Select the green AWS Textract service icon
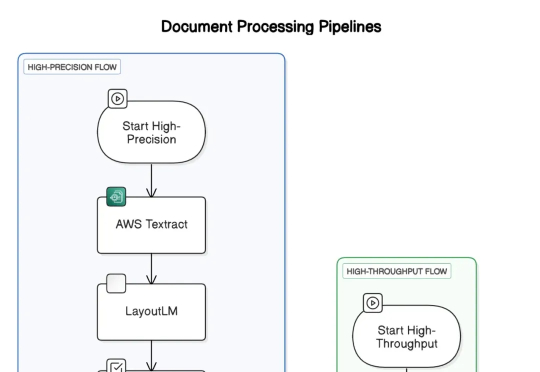 pos(116,197)
